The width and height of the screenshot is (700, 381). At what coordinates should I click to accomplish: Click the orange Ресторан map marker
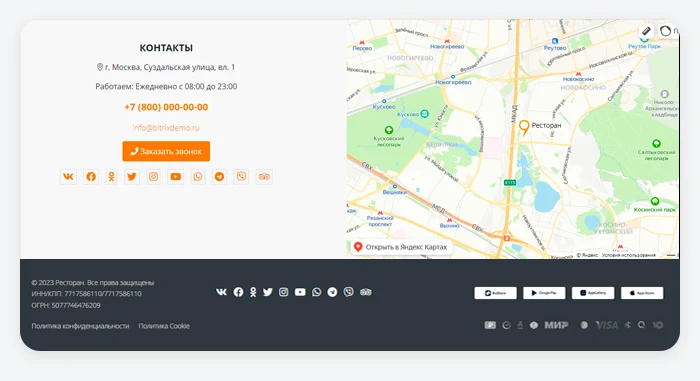(x=524, y=127)
